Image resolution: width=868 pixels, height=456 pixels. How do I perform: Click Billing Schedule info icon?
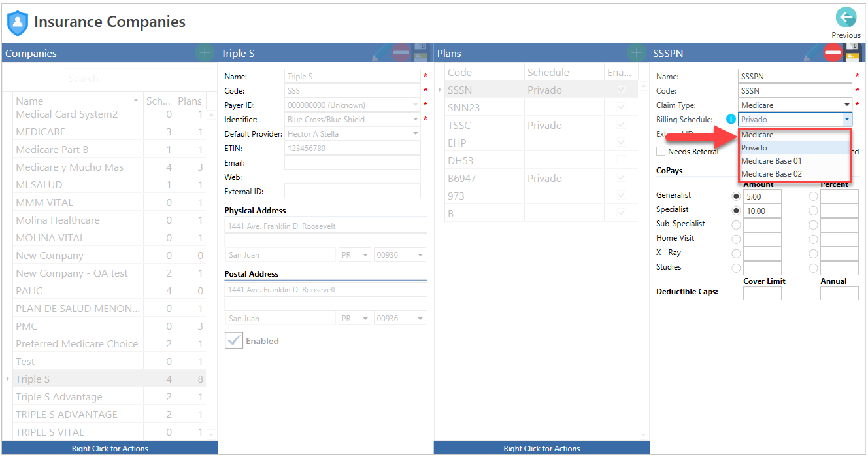click(731, 120)
